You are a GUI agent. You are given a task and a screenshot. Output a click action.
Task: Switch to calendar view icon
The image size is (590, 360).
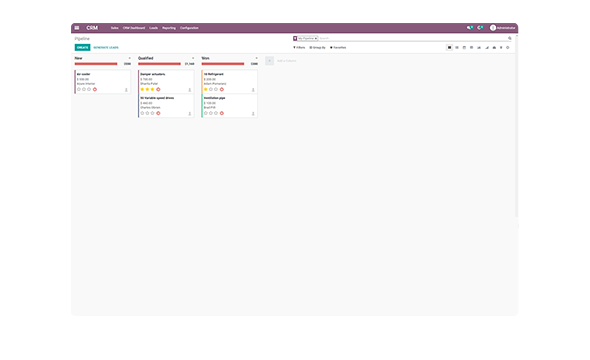click(x=464, y=48)
